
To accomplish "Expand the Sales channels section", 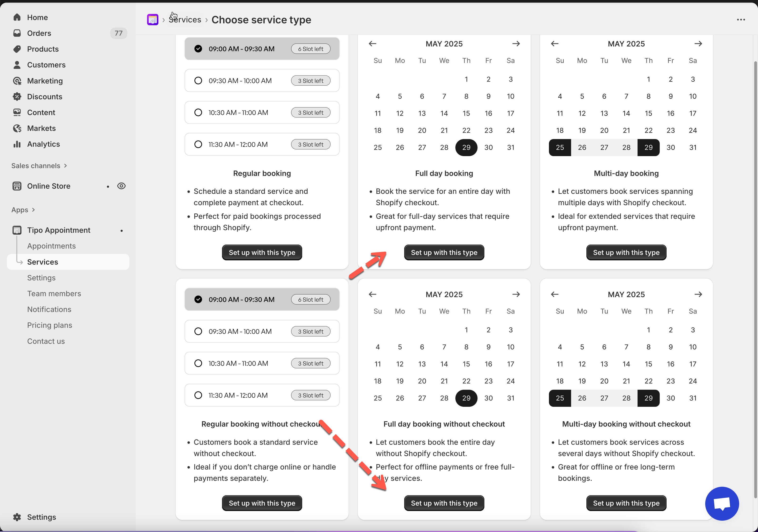I will (x=39, y=166).
